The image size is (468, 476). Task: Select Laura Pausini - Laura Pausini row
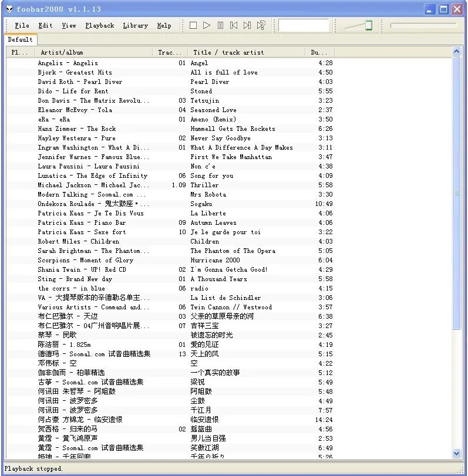tap(170, 166)
